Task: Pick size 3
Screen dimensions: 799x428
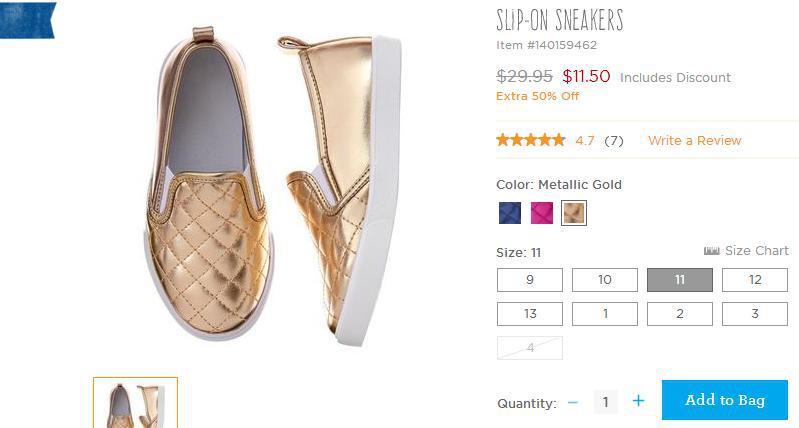Action: tap(755, 314)
